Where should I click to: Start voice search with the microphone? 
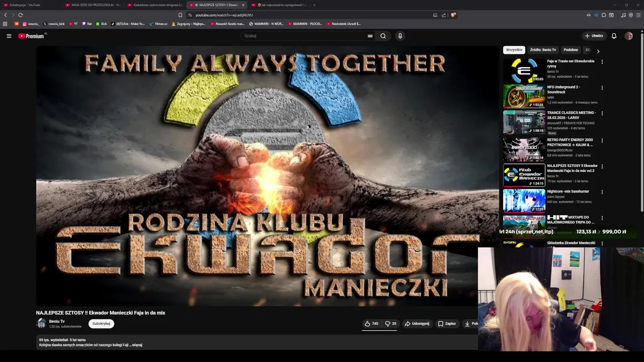tap(400, 36)
